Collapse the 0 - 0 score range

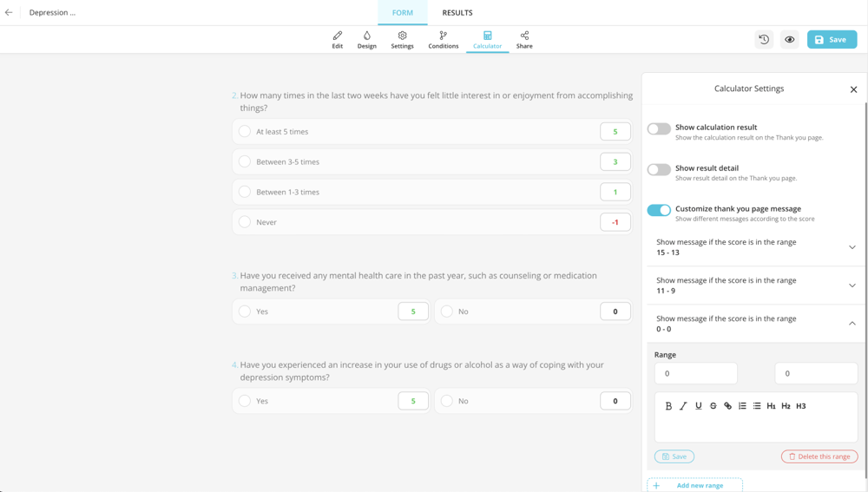point(852,324)
